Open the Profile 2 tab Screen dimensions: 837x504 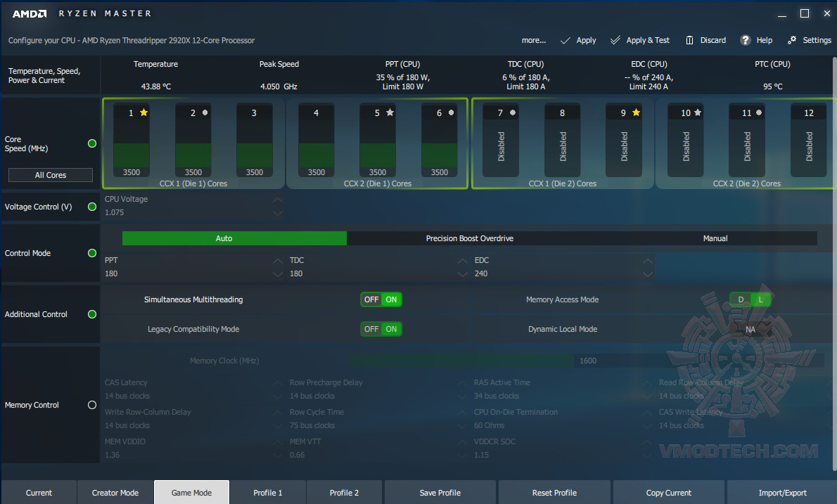(345, 492)
